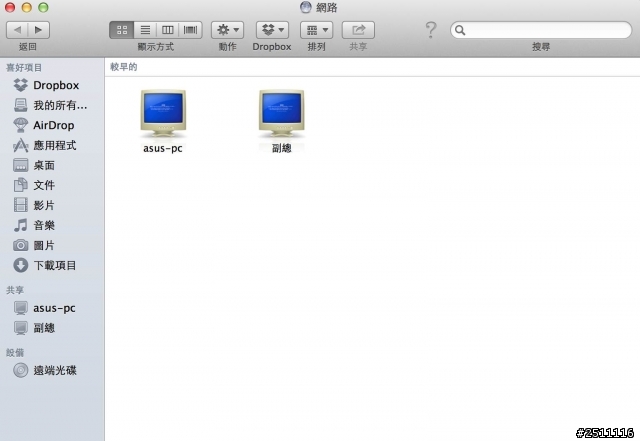This screenshot has height=441, width=640.
Task: Open the gear action menu
Action: pyautogui.click(x=227, y=30)
